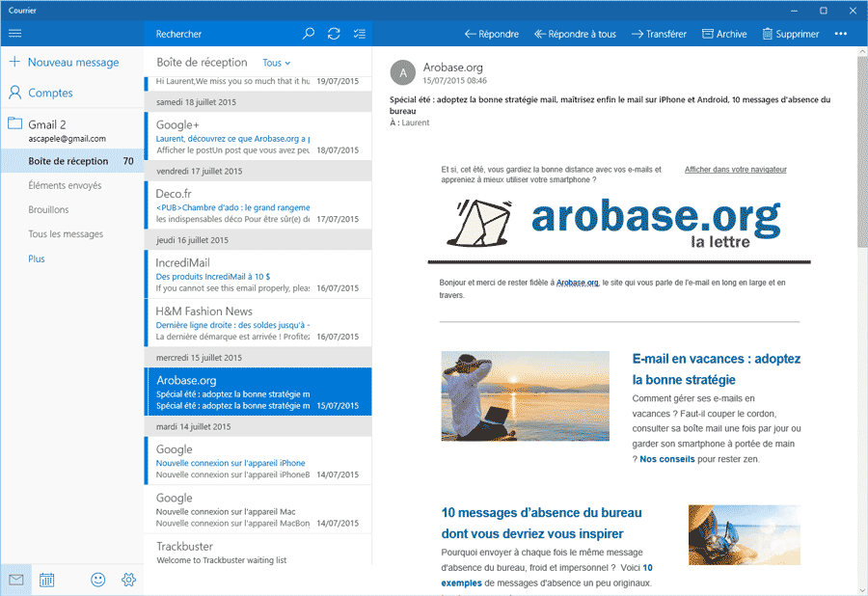Open Google email about Mac connection

pyautogui.click(x=258, y=509)
